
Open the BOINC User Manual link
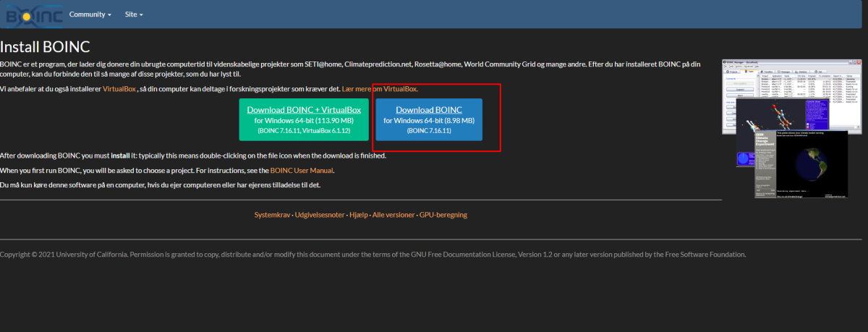tap(302, 171)
